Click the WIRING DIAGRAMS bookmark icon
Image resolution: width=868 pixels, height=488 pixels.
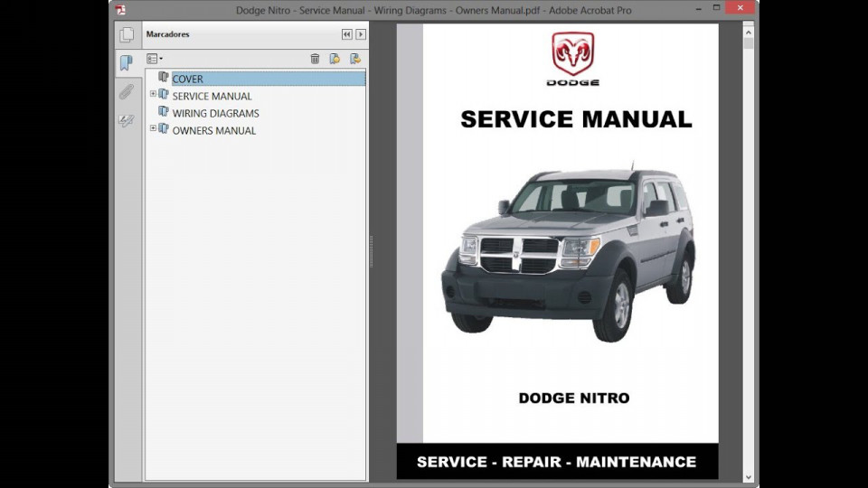tap(164, 111)
